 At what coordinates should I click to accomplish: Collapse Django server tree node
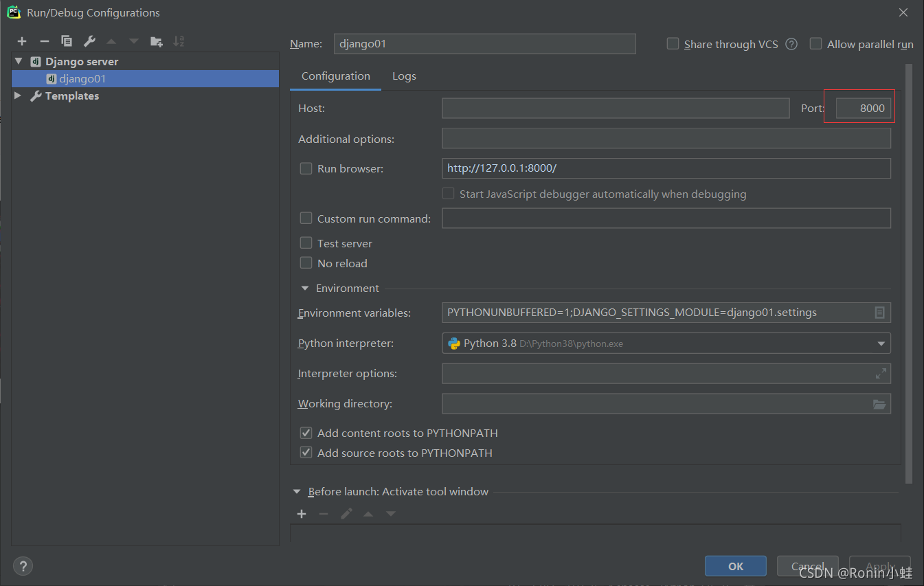tap(19, 61)
